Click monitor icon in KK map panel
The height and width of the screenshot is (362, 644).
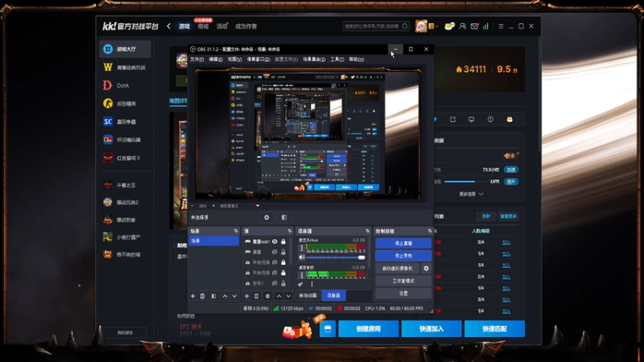click(472, 119)
